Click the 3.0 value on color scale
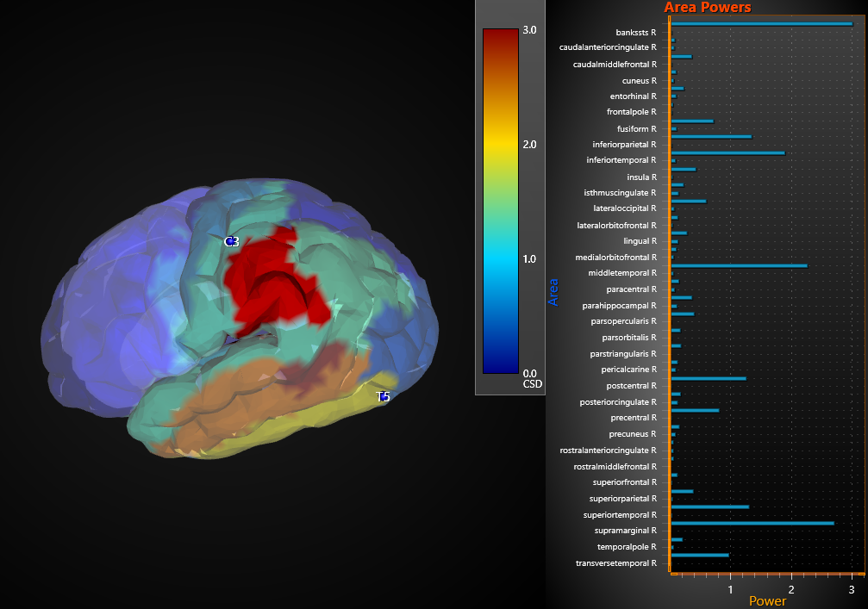The height and width of the screenshot is (609, 868). point(530,30)
